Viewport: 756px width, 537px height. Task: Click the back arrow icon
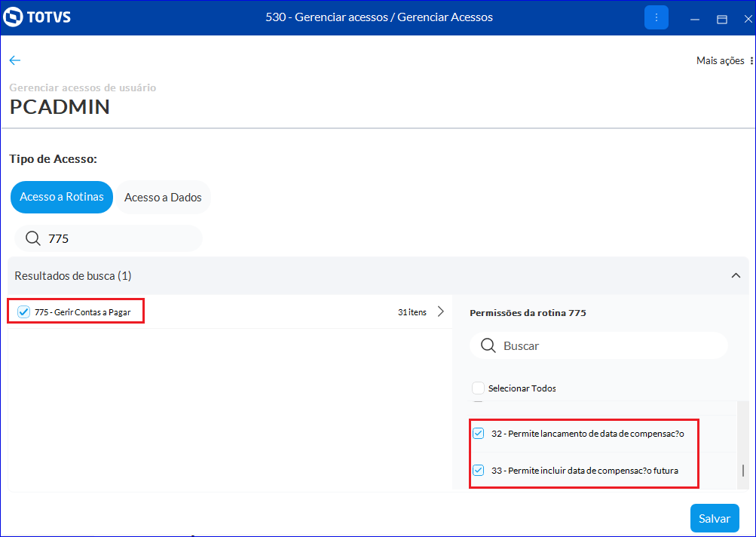(15, 60)
